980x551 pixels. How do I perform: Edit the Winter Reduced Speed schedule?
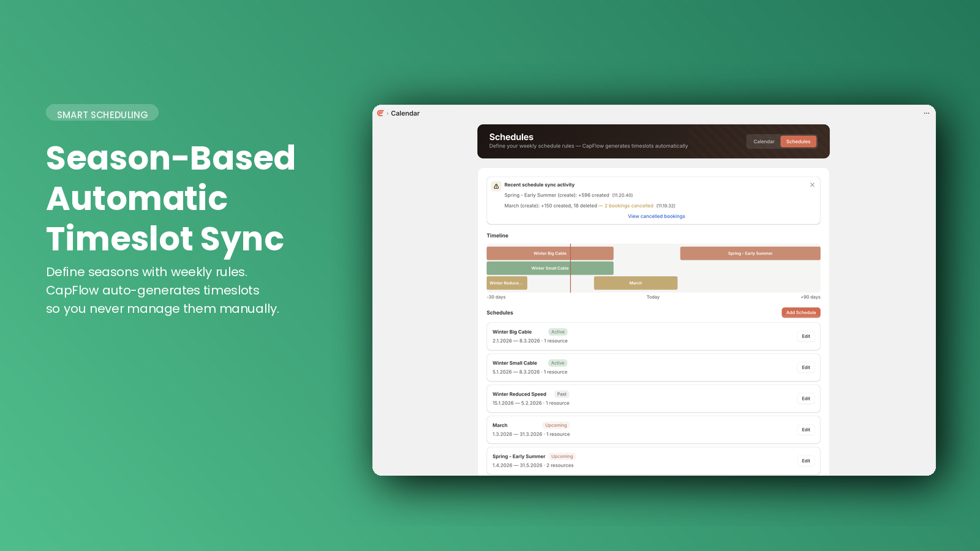[x=805, y=399]
